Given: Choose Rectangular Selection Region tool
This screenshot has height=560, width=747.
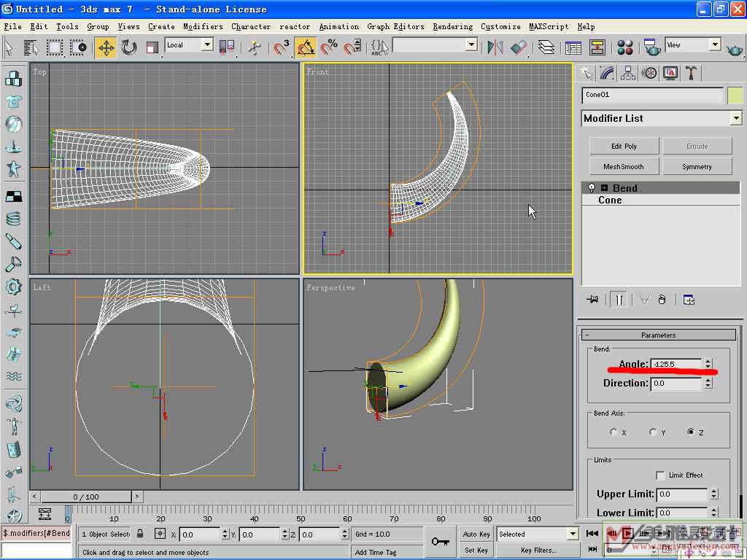Looking at the screenshot, I should click(x=54, y=47).
